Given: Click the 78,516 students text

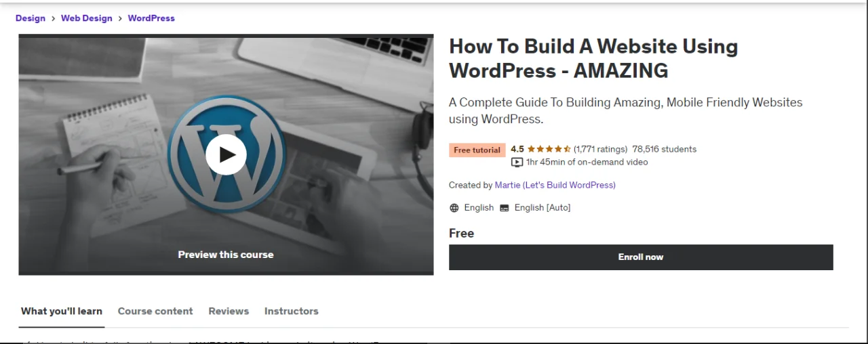Looking at the screenshot, I should tap(665, 149).
